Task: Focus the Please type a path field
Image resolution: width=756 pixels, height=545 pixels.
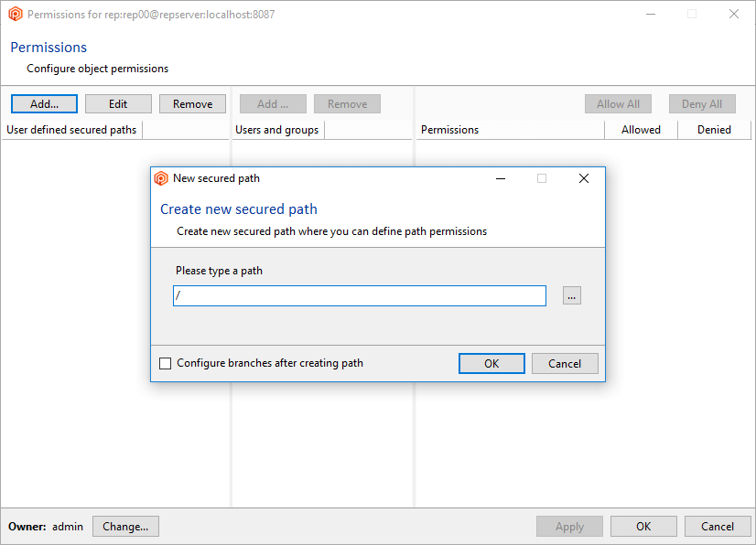Action: click(x=360, y=296)
